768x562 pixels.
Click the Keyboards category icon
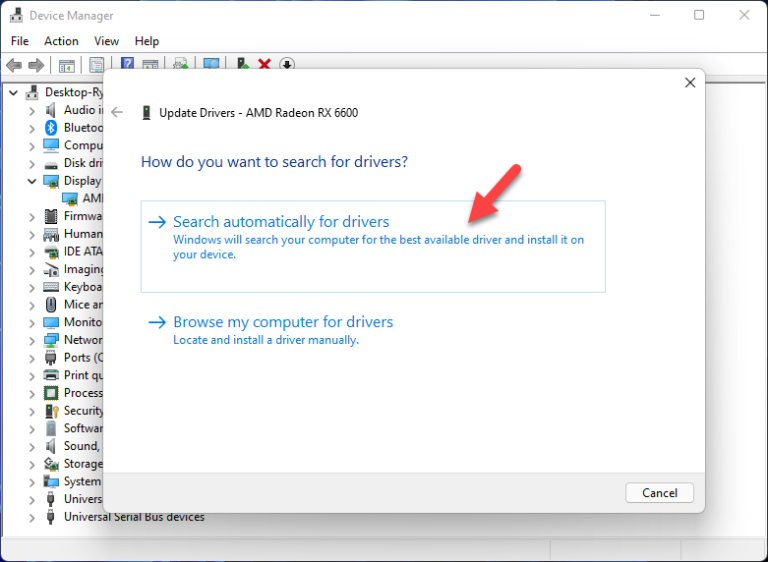pos(51,287)
